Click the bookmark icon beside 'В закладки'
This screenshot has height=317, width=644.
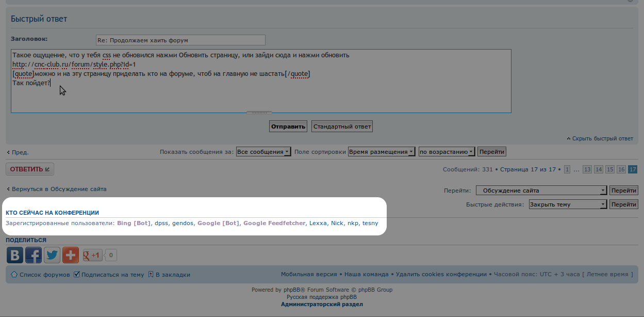[x=151, y=274]
